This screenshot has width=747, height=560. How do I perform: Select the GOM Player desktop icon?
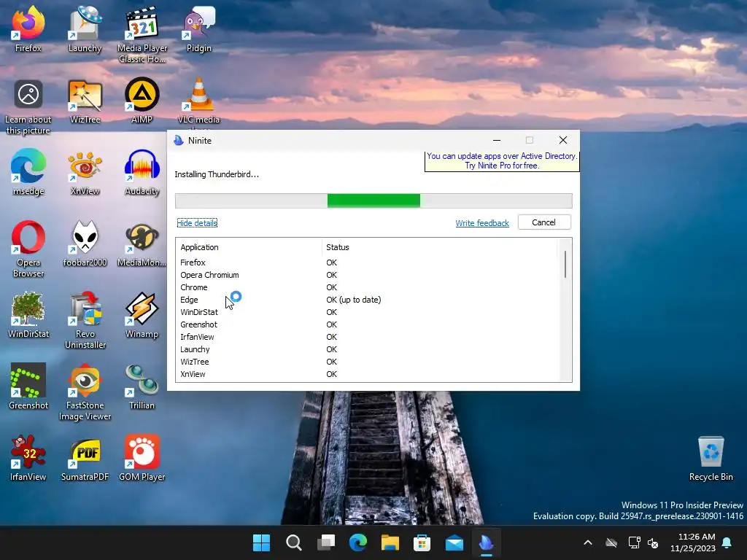click(x=142, y=458)
